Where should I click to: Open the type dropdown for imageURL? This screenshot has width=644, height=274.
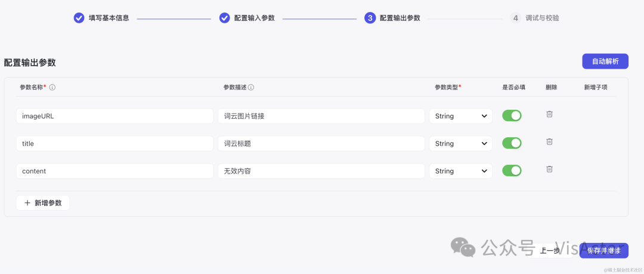point(460,116)
